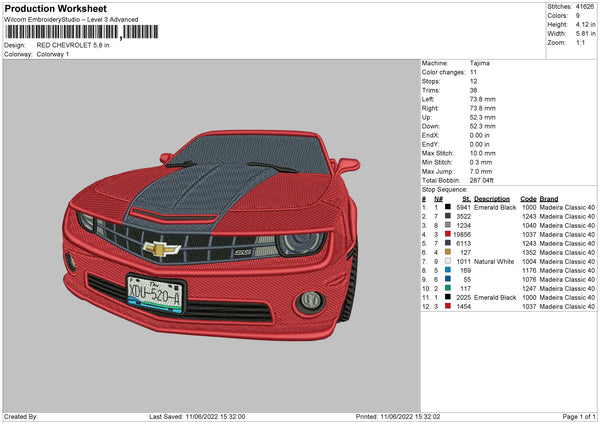Click the Description column header
The image size is (600, 424).
(492, 198)
